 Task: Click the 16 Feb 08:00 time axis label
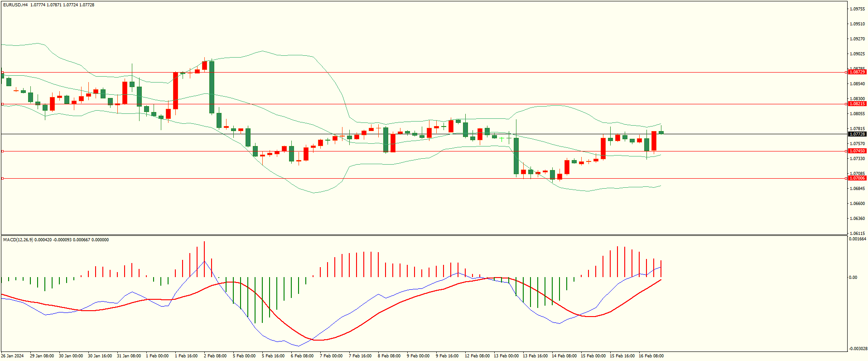[x=651, y=356]
